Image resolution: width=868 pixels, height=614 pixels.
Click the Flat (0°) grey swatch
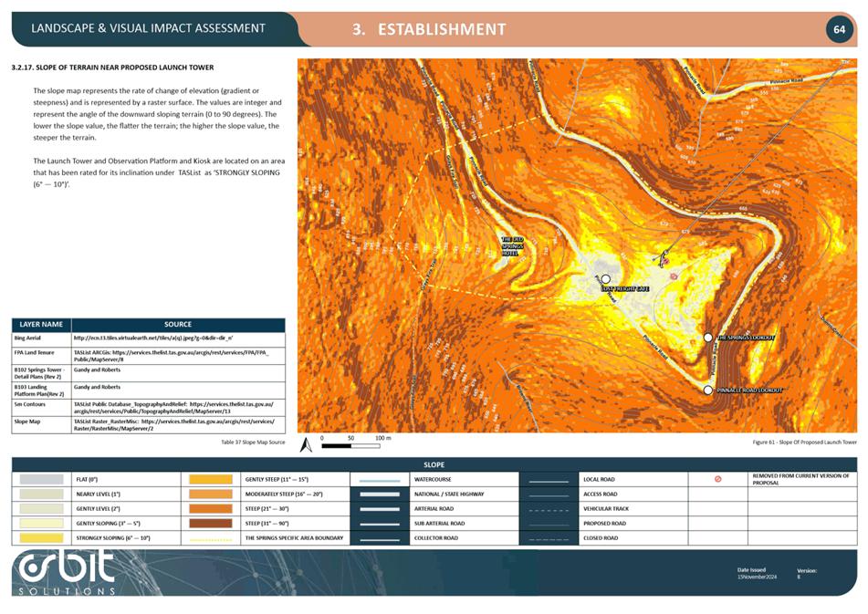click(x=40, y=479)
